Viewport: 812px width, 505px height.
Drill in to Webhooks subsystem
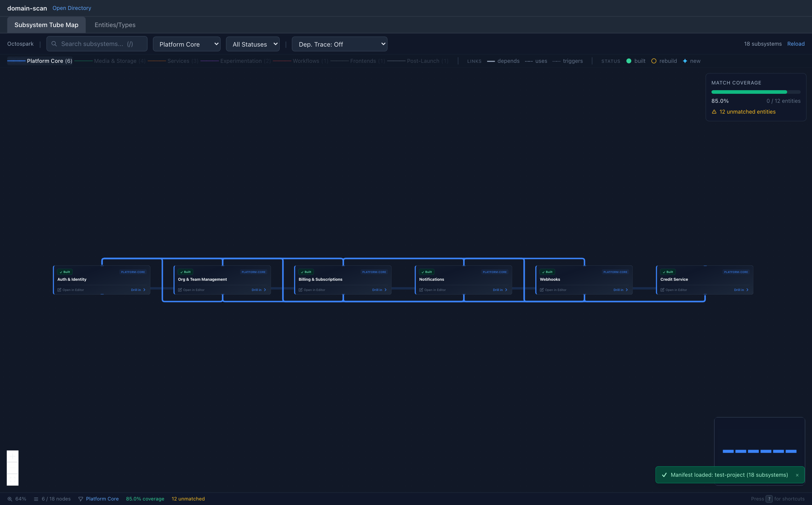pyautogui.click(x=621, y=290)
